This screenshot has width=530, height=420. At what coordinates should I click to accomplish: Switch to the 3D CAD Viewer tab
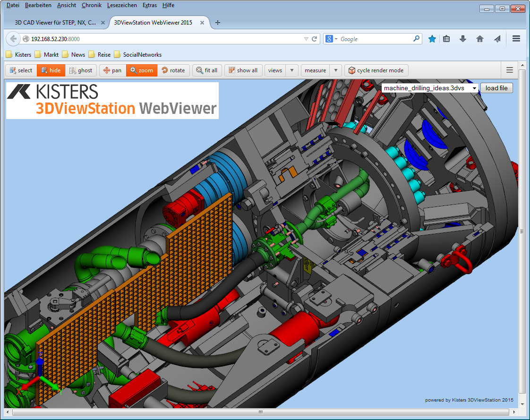coord(55,23)
